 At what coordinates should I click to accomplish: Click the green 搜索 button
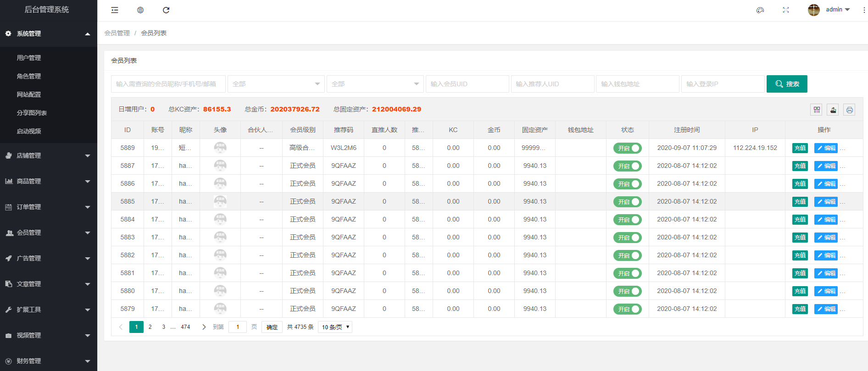pos(787,84)
